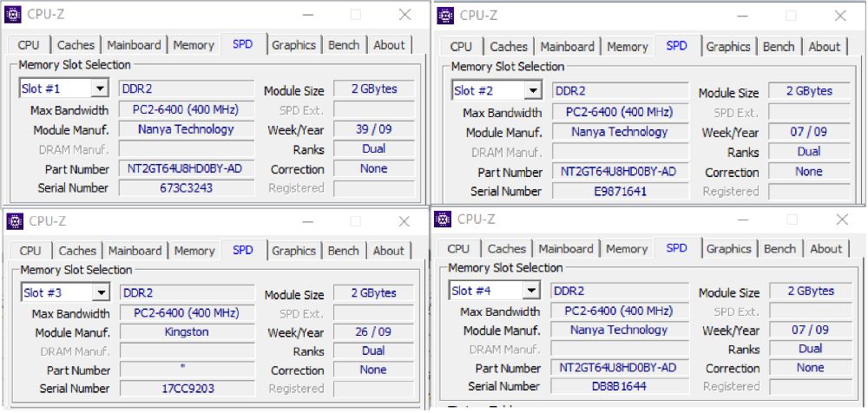Switch to the CPU tab in the Slot #4 window
The image size is (868, 413).
click(458, 249)
